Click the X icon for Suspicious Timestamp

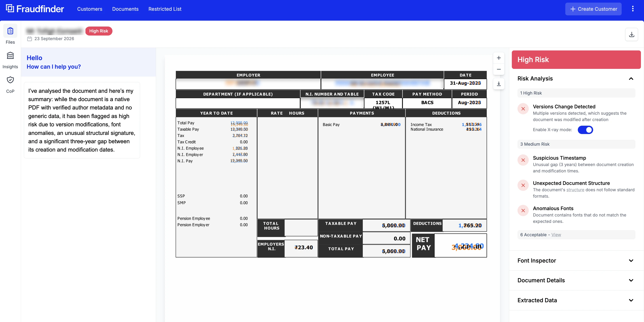(x=523, y=160)
